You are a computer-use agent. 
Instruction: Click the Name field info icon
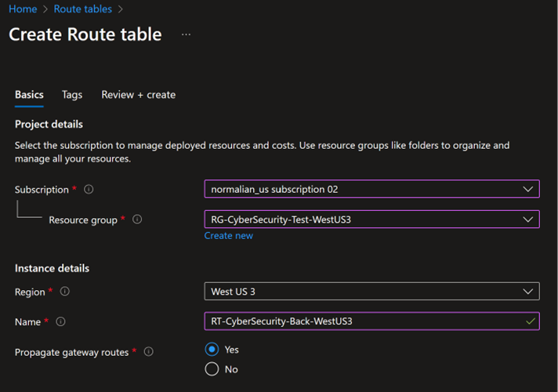click(x=60, y=321)
